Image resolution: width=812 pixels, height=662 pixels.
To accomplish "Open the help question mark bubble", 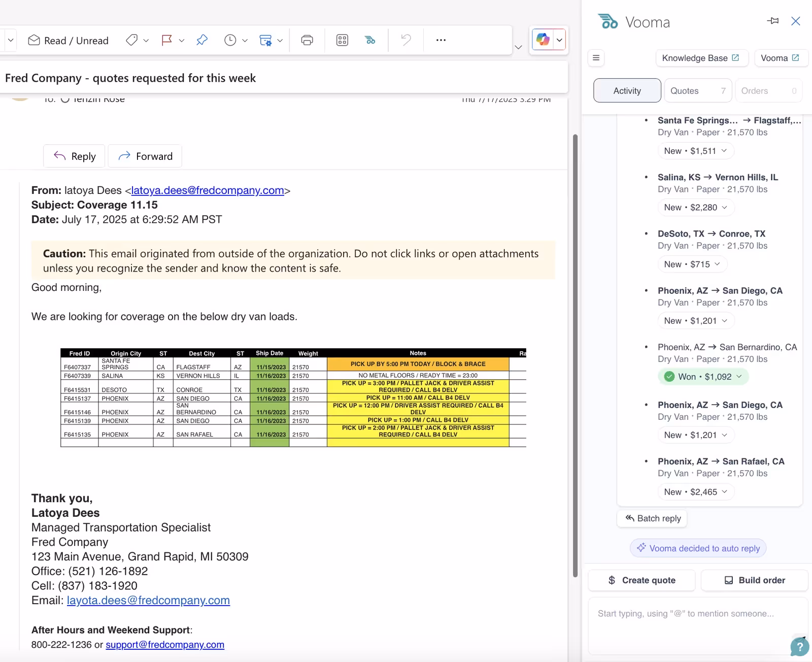I will pos(799,646).
